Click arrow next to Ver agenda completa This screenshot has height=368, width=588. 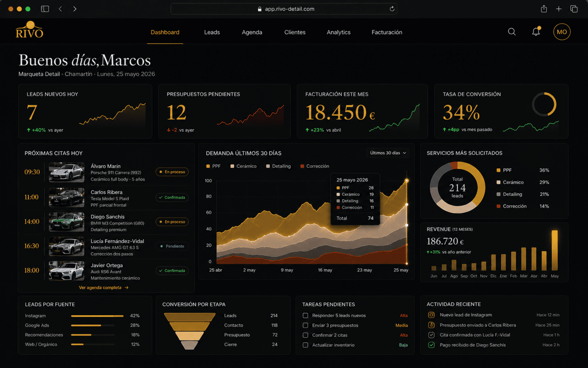(x=126, y=287)
